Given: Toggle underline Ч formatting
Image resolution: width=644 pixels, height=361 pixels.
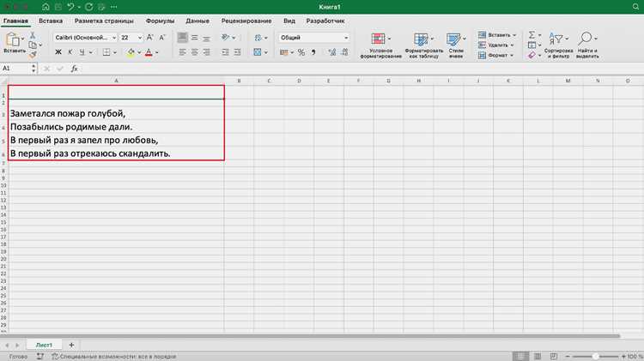Looking at the screenshot, I should point(82,52).
